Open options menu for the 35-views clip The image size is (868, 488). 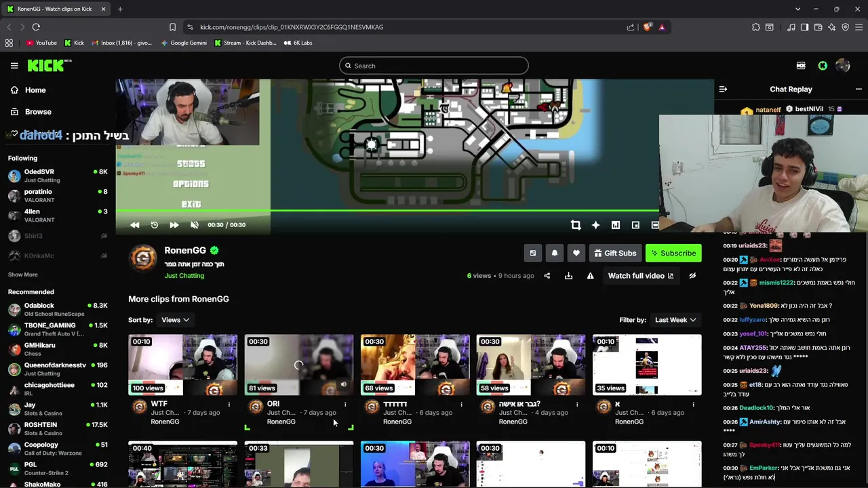(693, 405)
